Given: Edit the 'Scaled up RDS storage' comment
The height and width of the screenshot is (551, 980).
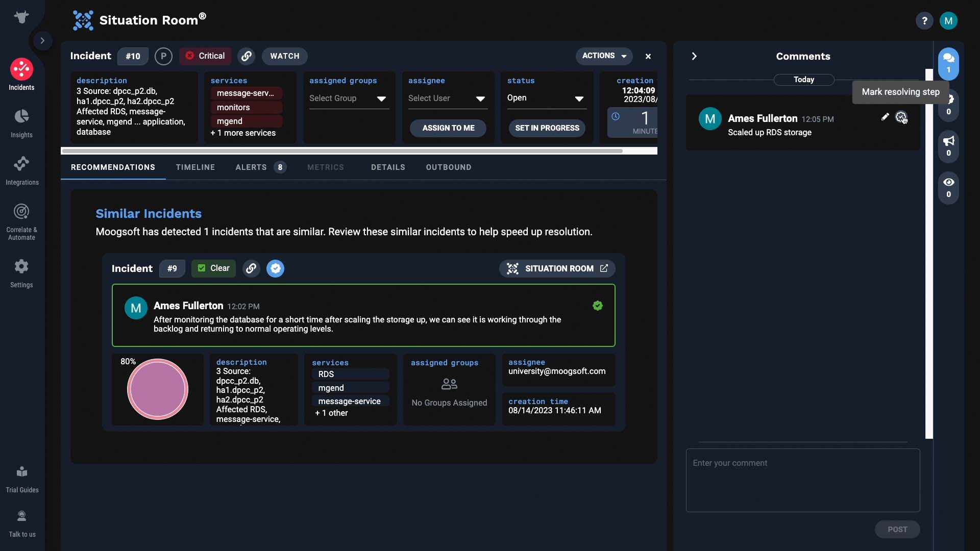Looking at the screenshot, I should (x=885, y=117).
